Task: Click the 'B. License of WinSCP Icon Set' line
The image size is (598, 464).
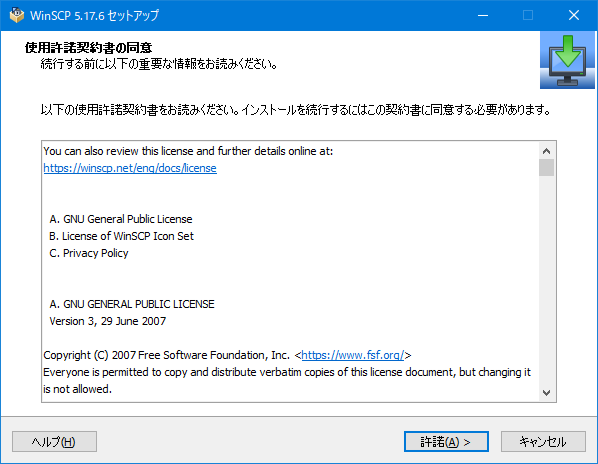Action: 121,236
